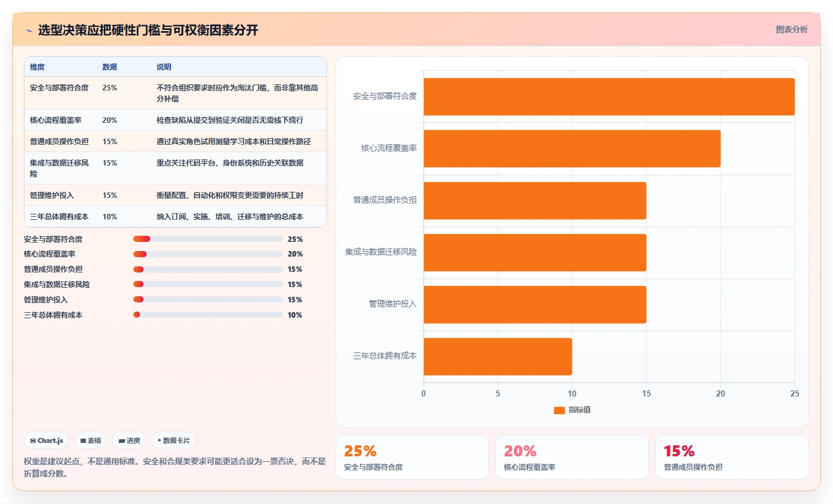This screenshot has width=833, height=504.
Task: Click the 安全与部署符合度 bar in the chart
Action: [609, 97]
